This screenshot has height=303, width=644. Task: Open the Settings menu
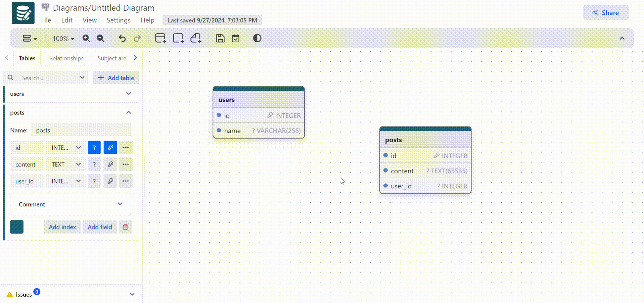[119, 20]
